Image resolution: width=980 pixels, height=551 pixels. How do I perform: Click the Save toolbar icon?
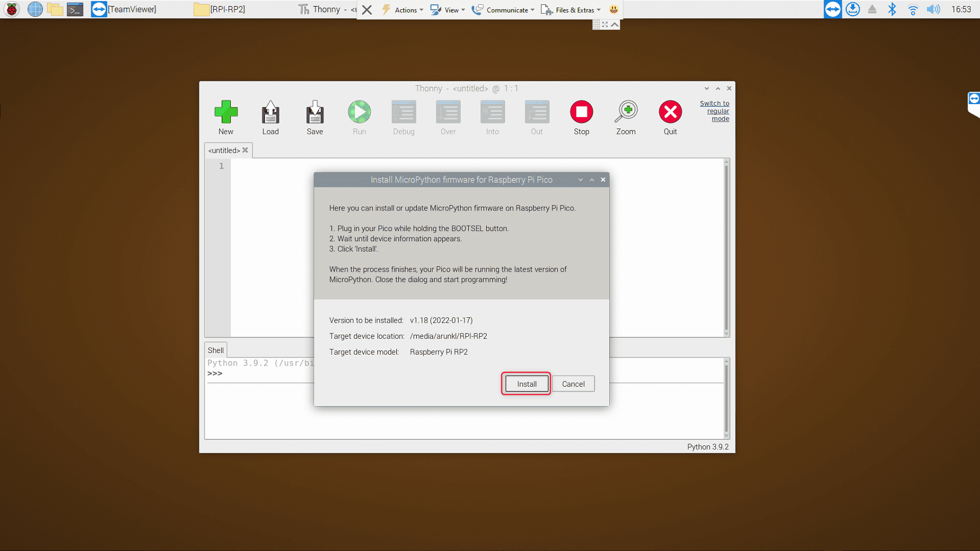click(315, 112)
